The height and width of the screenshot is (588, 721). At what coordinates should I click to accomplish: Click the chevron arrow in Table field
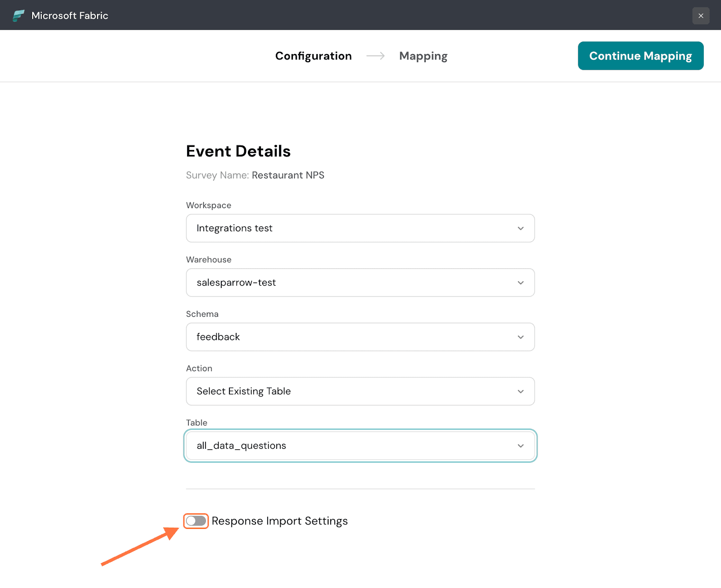tap(520, 446)
